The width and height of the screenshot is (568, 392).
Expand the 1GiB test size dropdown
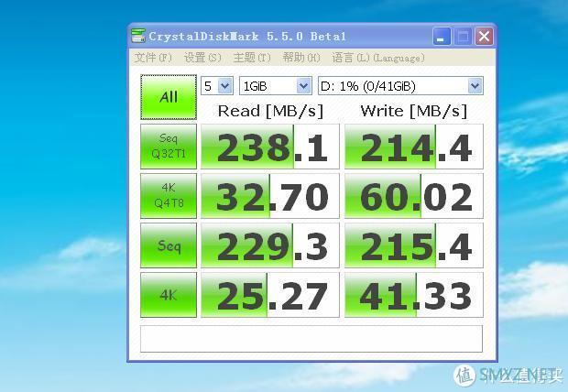pos(276,86)
